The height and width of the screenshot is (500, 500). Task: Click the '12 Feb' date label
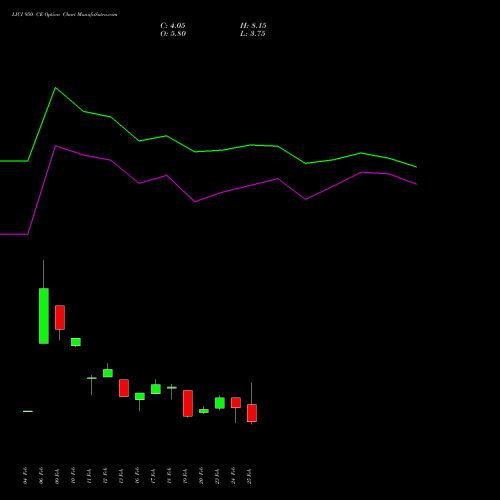click(106, 475)
